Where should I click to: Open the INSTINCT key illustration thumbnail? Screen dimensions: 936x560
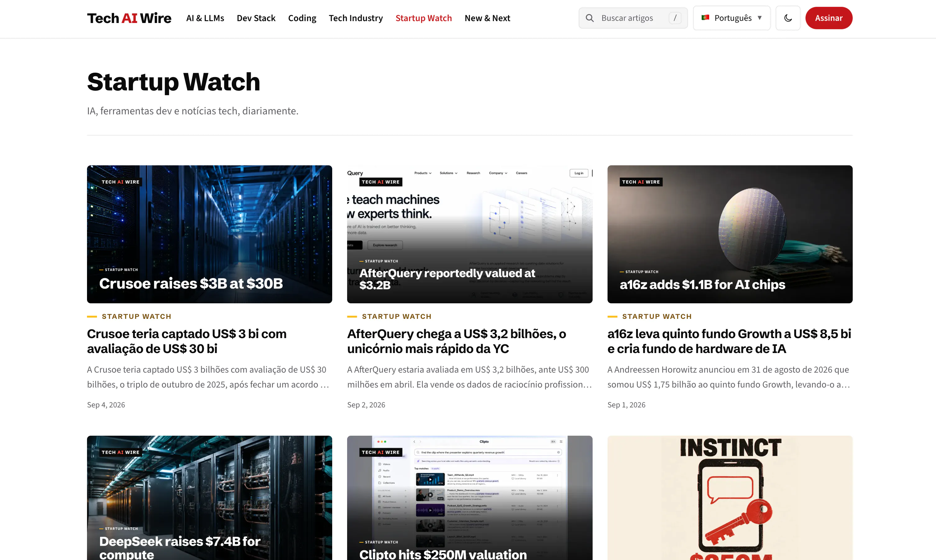point(730,498)
